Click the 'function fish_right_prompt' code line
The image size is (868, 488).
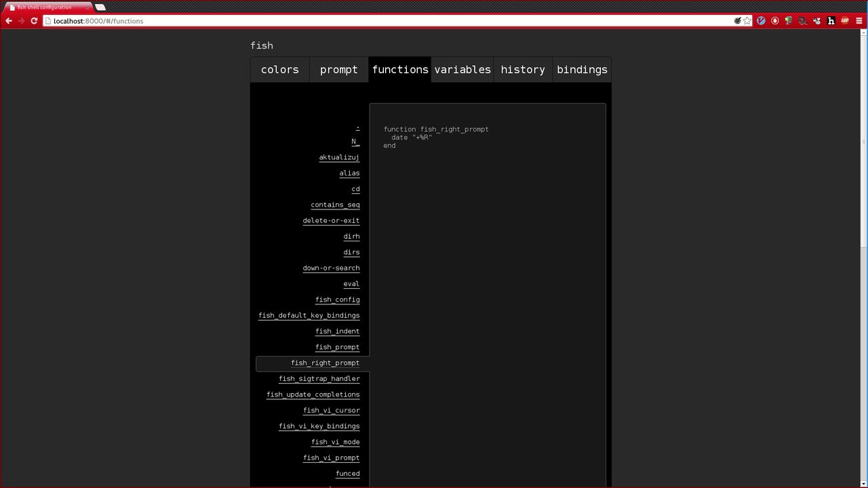point(436,129)
